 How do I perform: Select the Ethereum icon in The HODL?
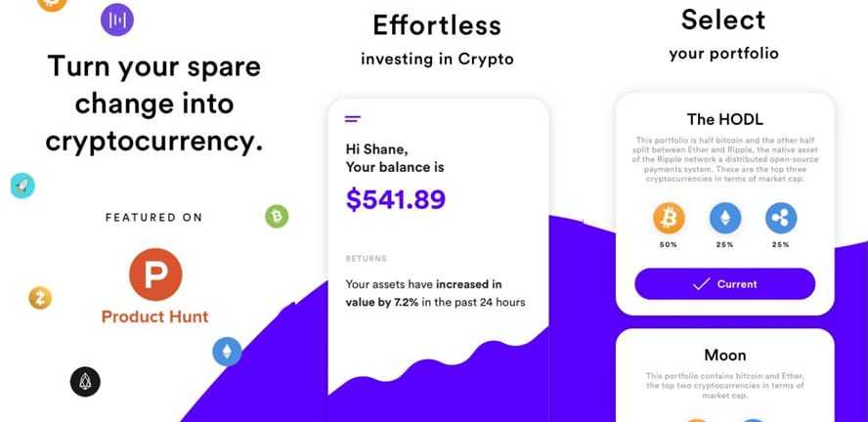click(x=724, y=217)
